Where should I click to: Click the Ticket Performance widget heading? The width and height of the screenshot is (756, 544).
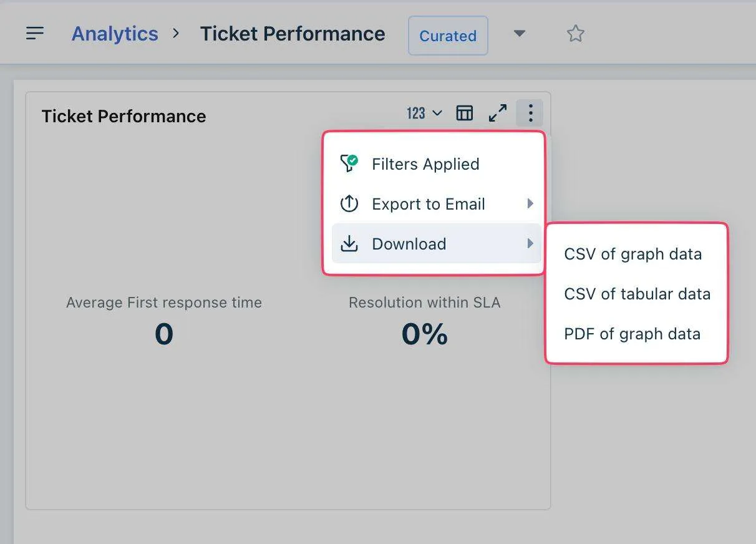coord(124,116)
